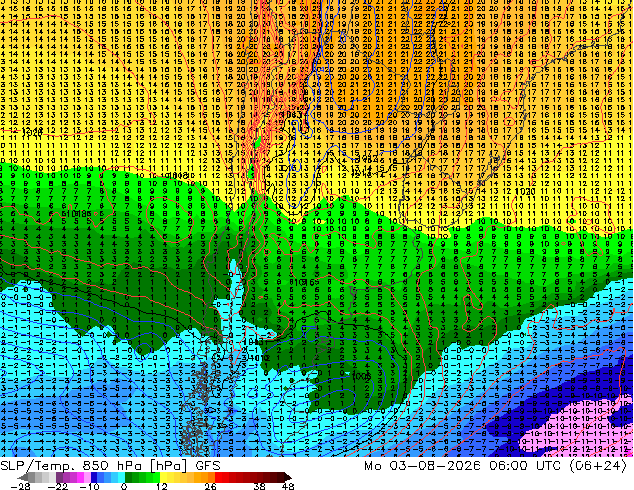Click the legend label "48"

(288, 486)
